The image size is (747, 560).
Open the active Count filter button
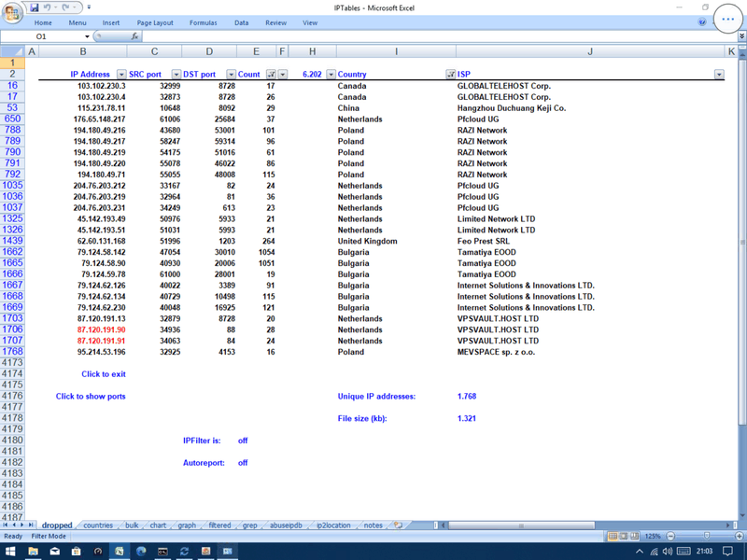[x=271, y=75]
